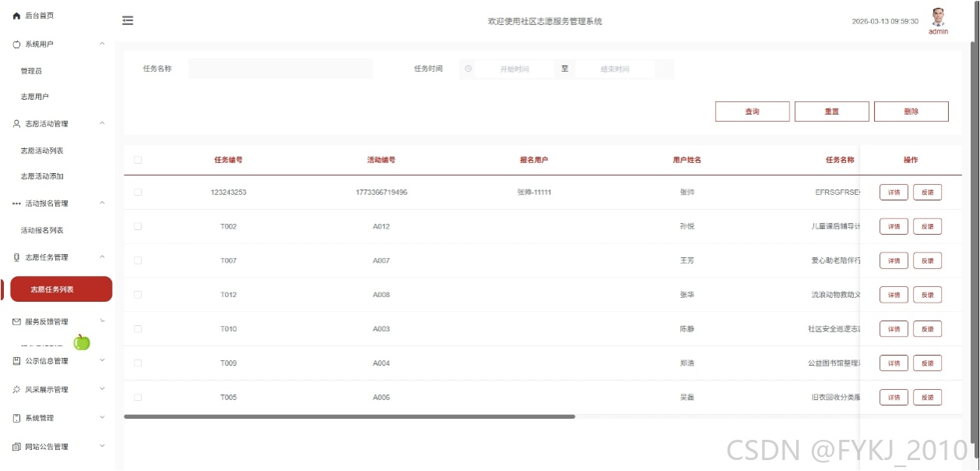Click the admin username label
Screen dimensions: 980x471
[x=938, y=32]
